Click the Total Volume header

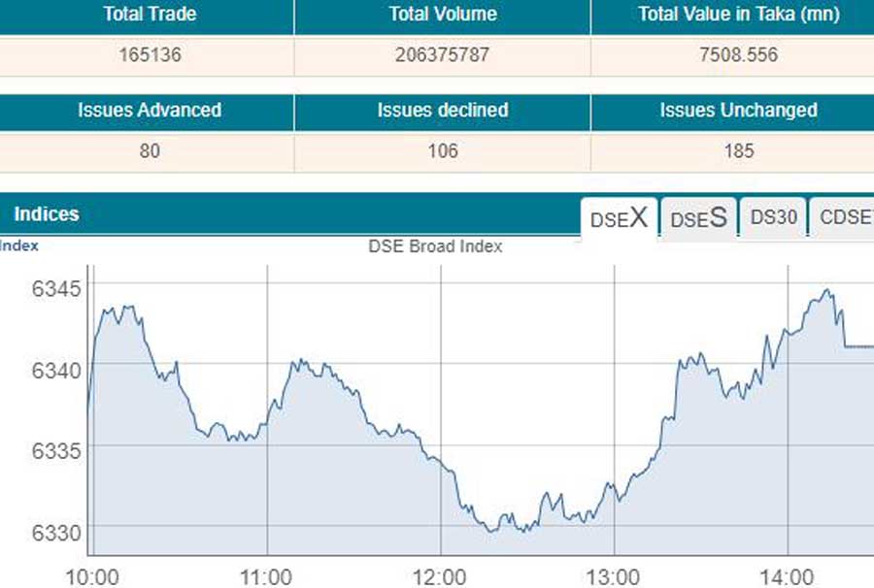click(442, 15)
